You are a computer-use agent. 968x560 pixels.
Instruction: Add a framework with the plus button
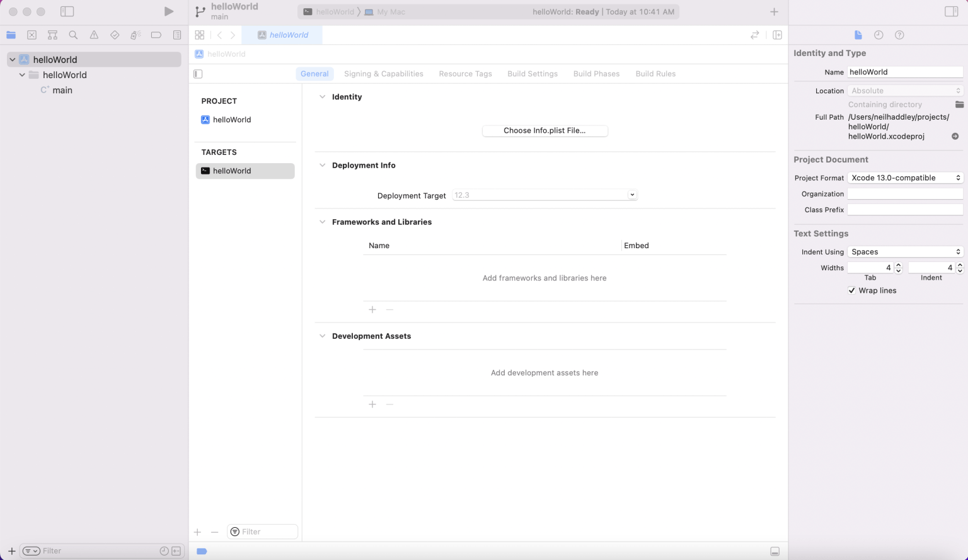(372, 310)
